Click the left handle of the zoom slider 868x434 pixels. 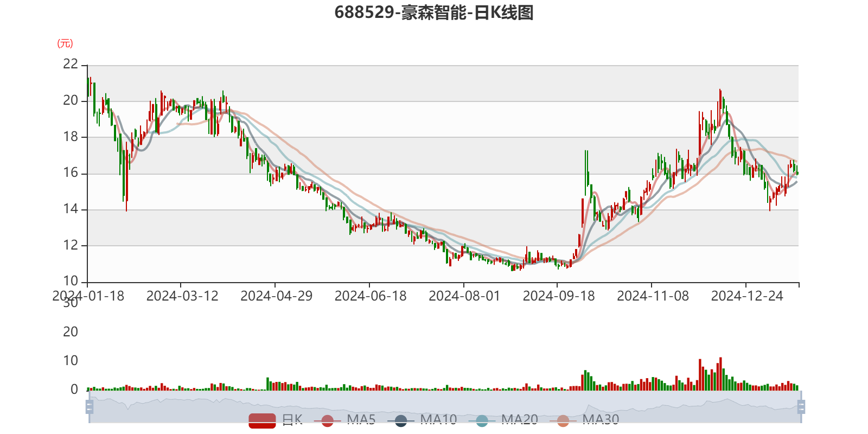point(90,407)
